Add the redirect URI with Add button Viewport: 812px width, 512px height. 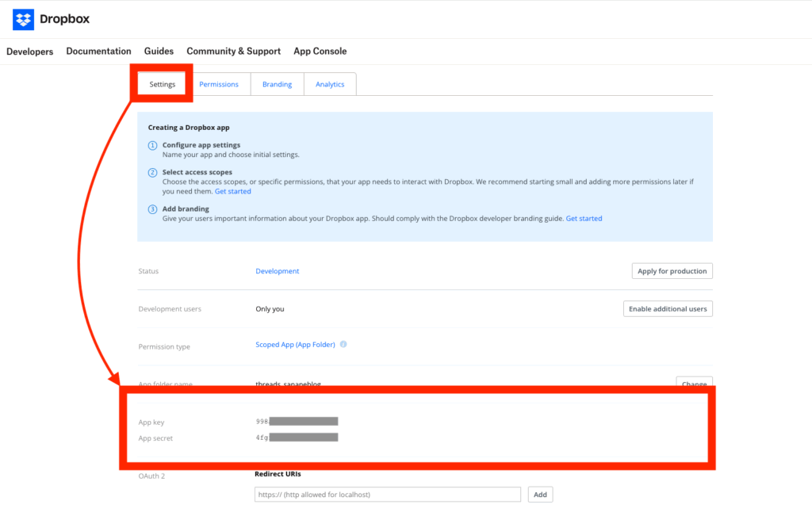pyautogui.click(x=540, y=495)
